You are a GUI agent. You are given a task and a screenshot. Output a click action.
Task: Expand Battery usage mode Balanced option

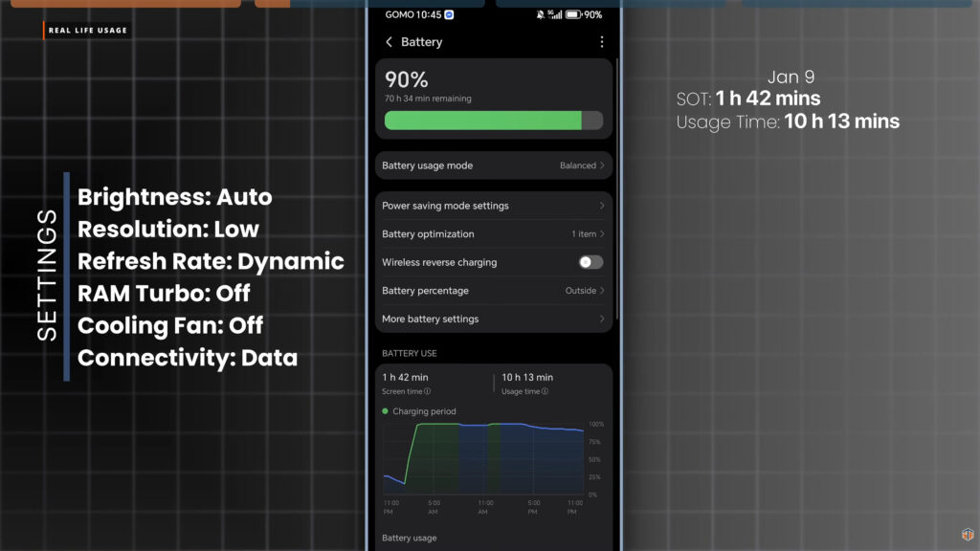pos(582,165)
